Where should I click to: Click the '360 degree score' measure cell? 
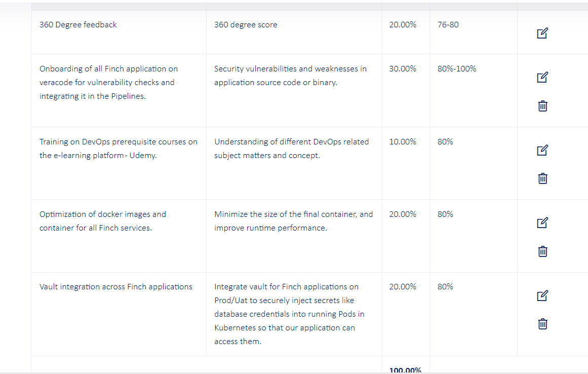(x=246, y=25)
